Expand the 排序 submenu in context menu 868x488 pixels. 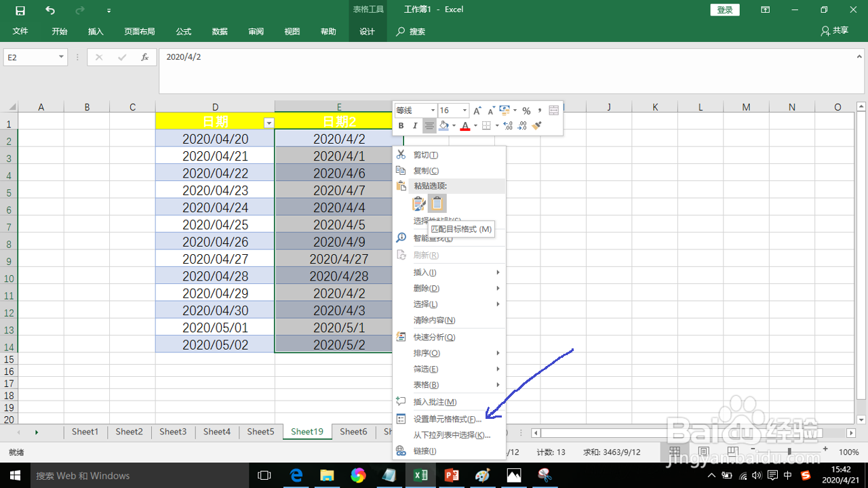click(x=449, y=353)
